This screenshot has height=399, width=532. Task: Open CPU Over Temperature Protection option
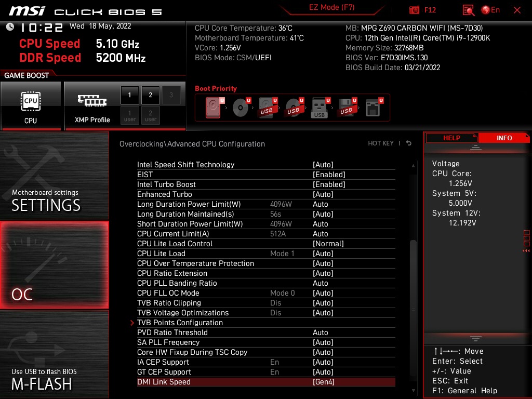(266, 263)
